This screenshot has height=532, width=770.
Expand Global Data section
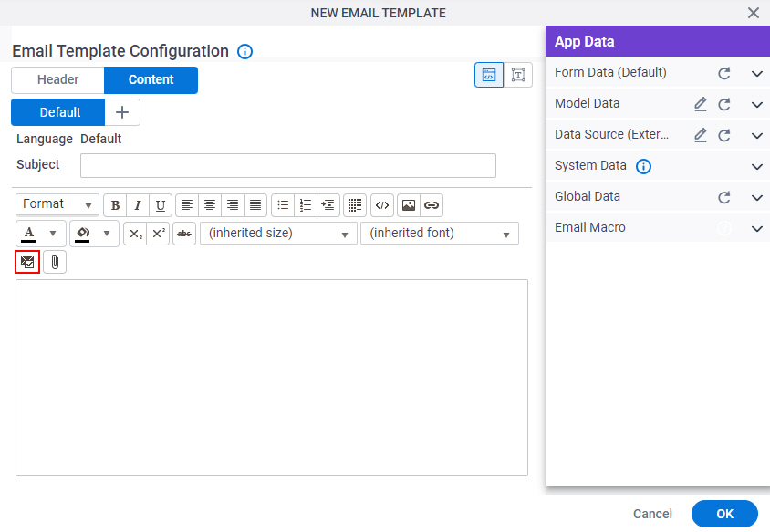click(756, 197)
